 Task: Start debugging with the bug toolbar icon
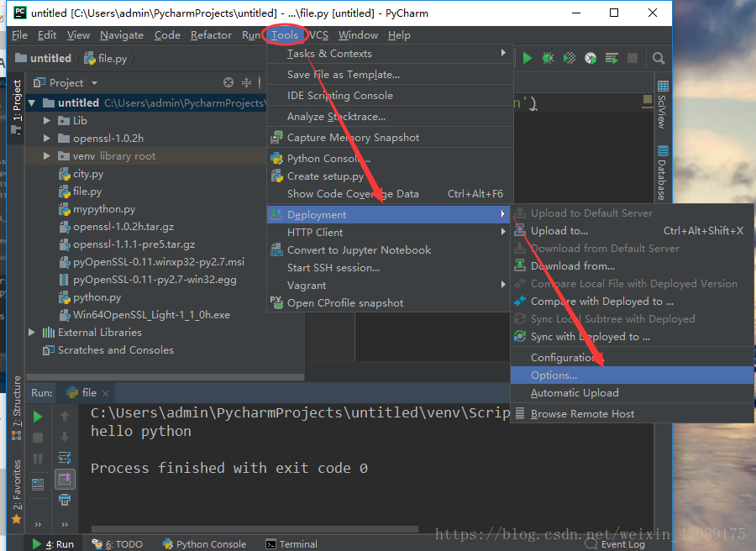click(549, 58)
